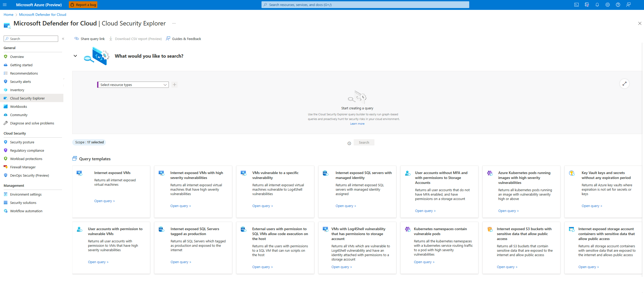Image resolution: width=644 pixels, height=293 pixels.
Task: Click the Workload protections icon
Action: click(x=6, y=159)
